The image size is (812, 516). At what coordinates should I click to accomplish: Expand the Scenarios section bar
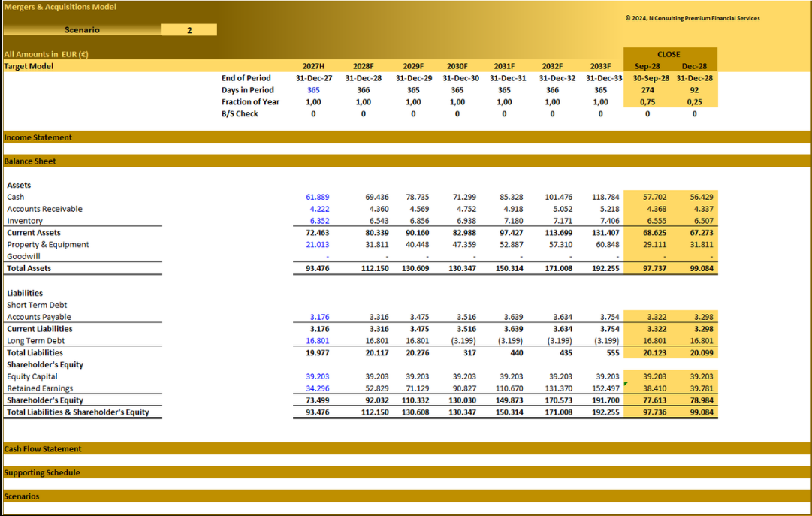tap(406, 496)
